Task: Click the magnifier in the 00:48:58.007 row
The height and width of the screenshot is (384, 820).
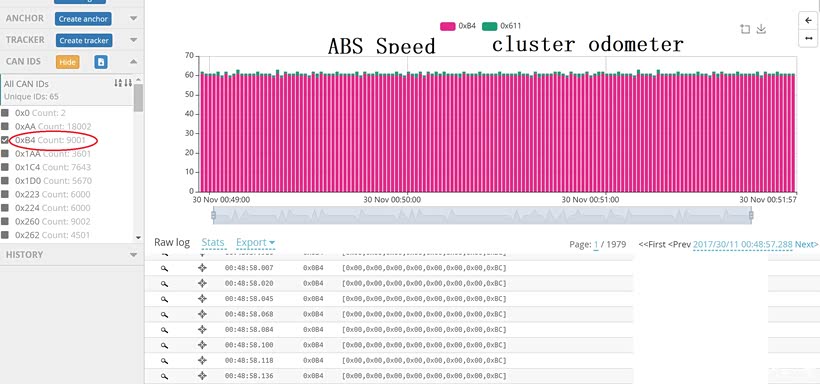Action: click(x=164, y=268)
